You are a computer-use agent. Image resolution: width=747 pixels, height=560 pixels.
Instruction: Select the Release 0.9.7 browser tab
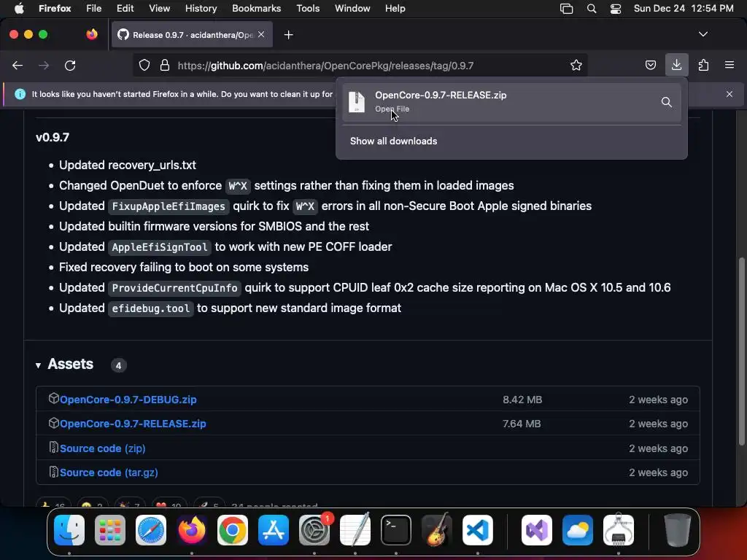pyautogui.click(x=192, y=35)
